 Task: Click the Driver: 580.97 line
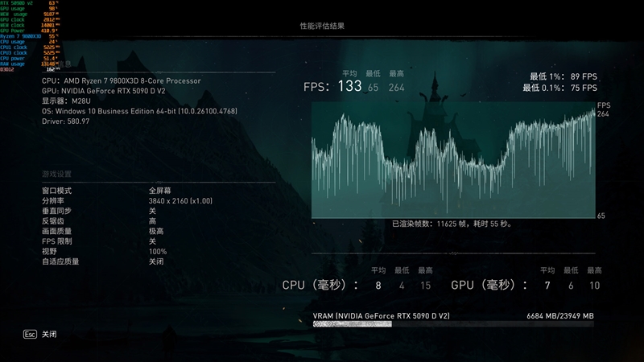(x=66, y=121)
